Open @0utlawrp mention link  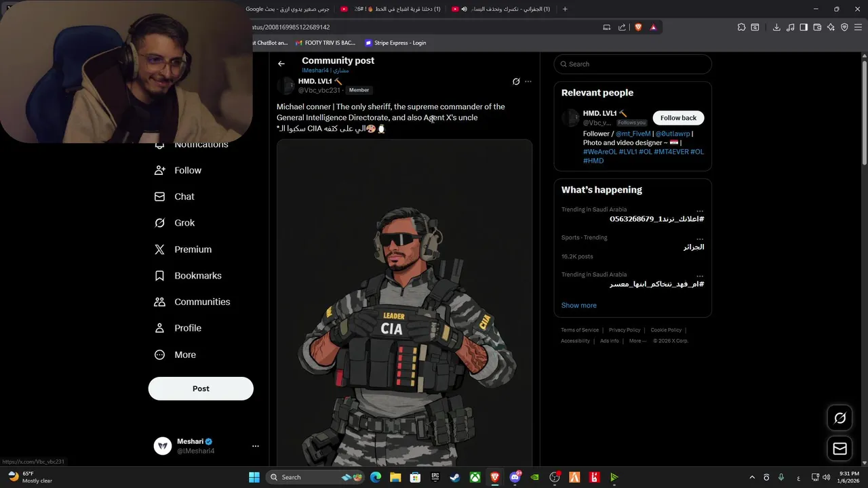673,134
